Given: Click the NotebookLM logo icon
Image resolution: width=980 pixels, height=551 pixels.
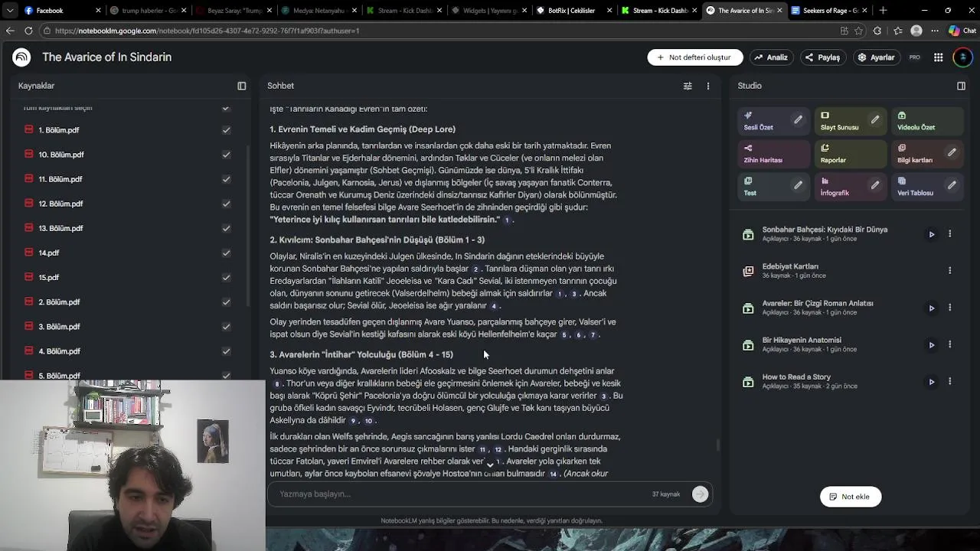Looking at the screenshot, I should click(21, 57).
